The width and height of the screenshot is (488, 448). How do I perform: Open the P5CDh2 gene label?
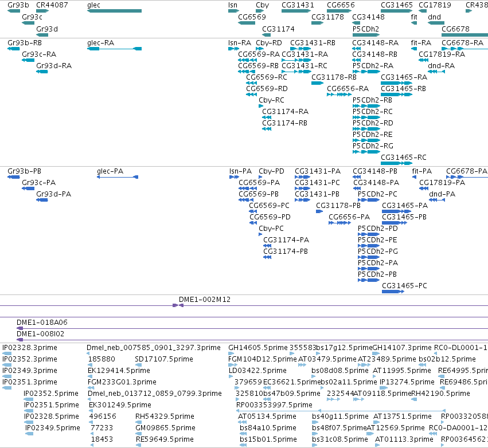pyautogui.click(x=366, y=29)
